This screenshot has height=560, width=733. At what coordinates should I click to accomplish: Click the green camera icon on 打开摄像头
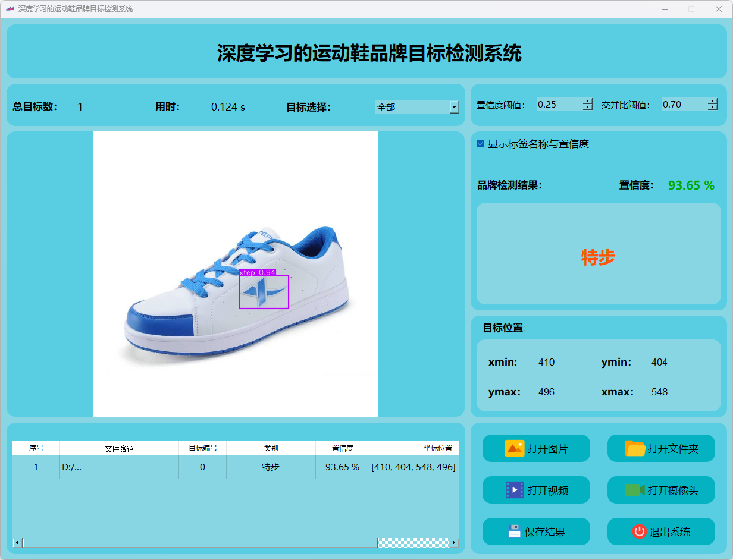(x=635, y=490)
